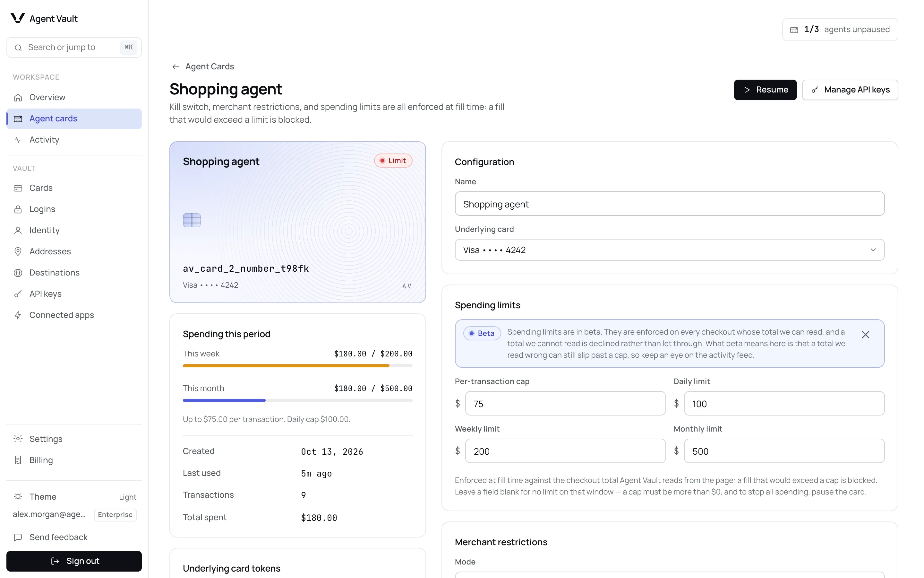This screenshot has height=578, width=924.
Task: Click the API keys key icon in sidebar
Action: [x=18, y=294]
